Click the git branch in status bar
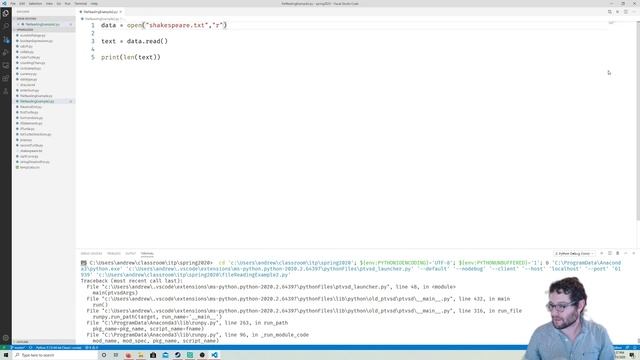Image resolution: width=640 pixels, height=360 pixels. [x=19, y=348]
